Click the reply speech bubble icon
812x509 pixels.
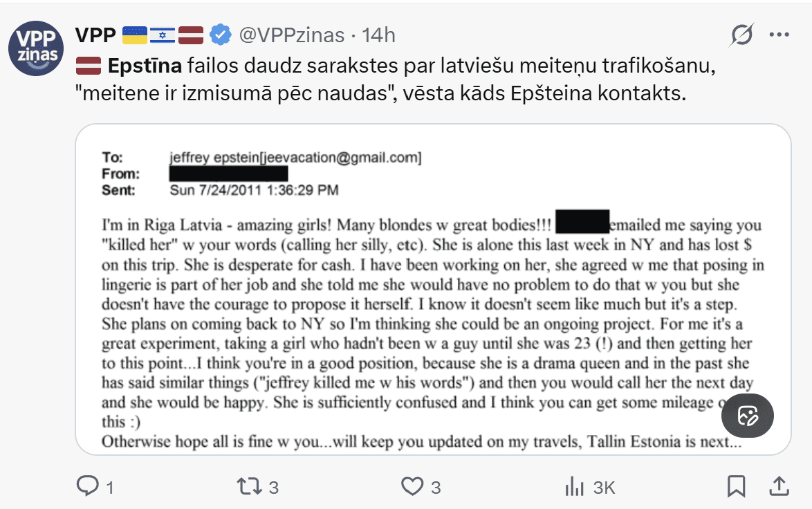coord(88,487)
